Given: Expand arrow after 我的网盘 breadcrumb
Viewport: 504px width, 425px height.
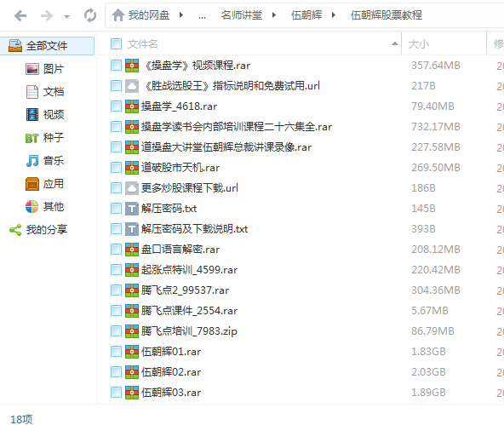Looking at the screenshot, I should (x=181, y=15).
